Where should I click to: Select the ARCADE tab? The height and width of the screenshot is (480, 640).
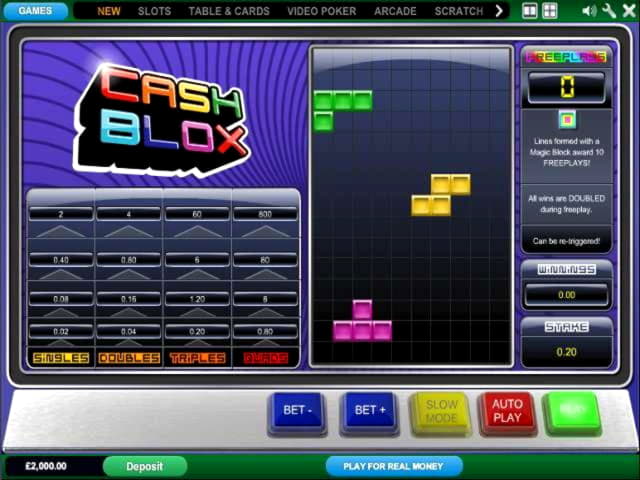tap(395, 11)
